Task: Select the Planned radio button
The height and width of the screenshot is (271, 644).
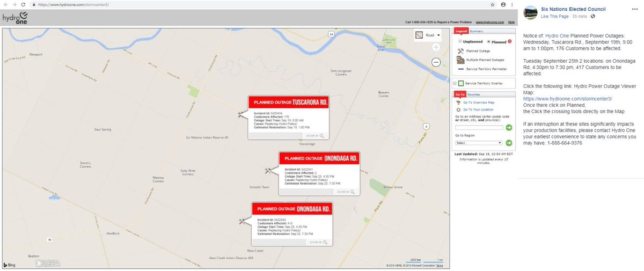Action: 489,41
